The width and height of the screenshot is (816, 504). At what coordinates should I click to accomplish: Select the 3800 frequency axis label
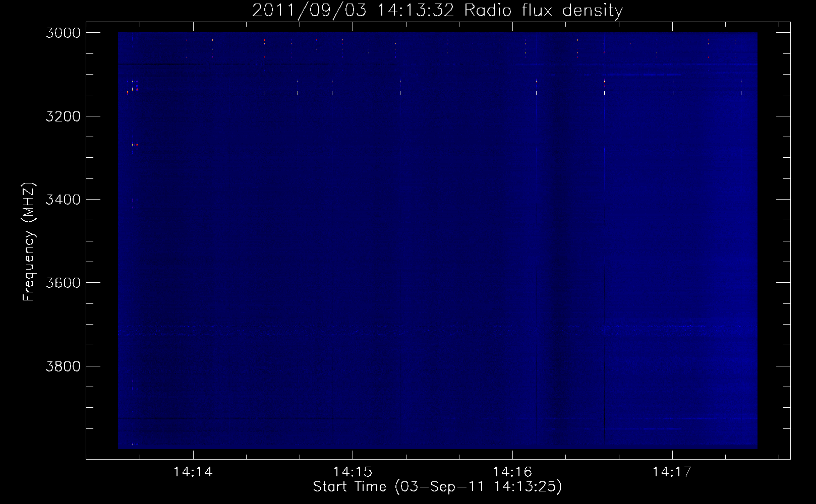tap(63, 366)
